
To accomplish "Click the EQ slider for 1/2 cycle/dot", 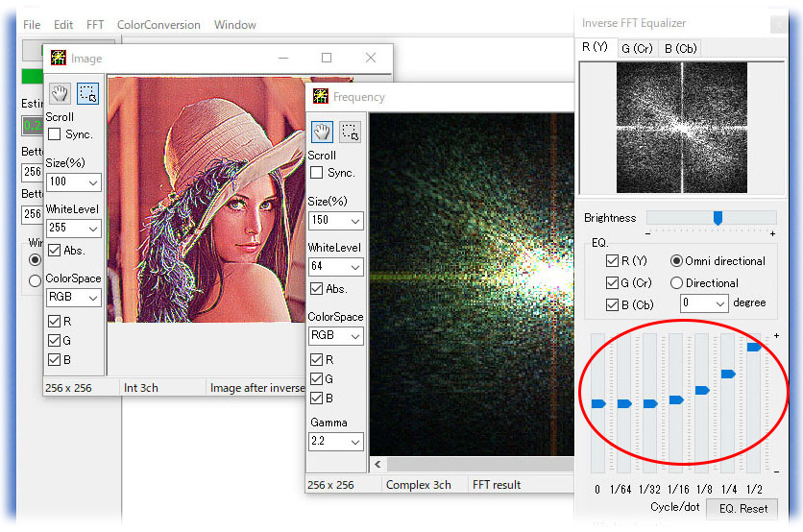I will click(x=754, y=348).
